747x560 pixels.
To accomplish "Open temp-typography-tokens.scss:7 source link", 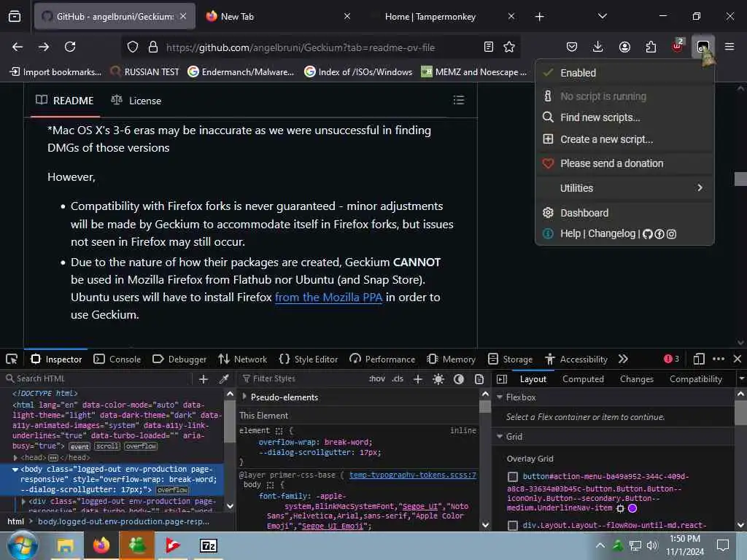I will click(x=413, y=475).
